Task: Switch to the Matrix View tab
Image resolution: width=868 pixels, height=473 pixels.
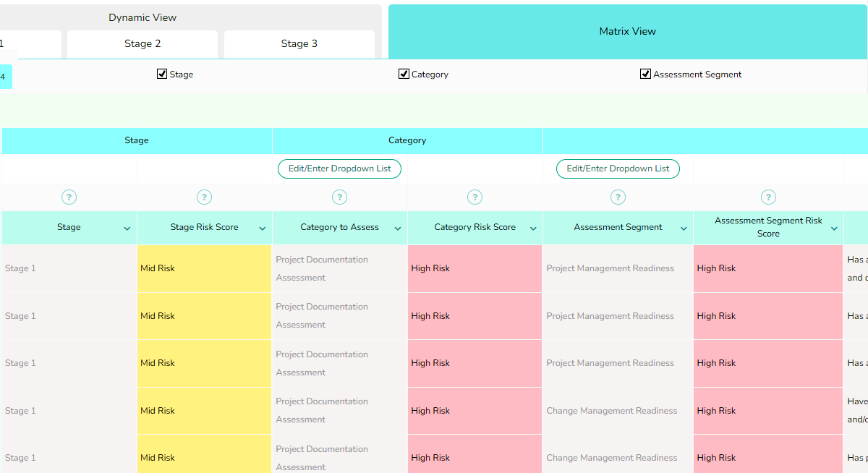Action: [x=628, y=32]
